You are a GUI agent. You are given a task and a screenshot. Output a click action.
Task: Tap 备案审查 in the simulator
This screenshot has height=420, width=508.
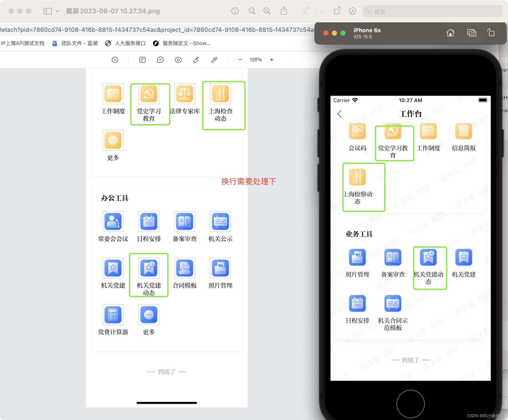(x=393, y=263)
